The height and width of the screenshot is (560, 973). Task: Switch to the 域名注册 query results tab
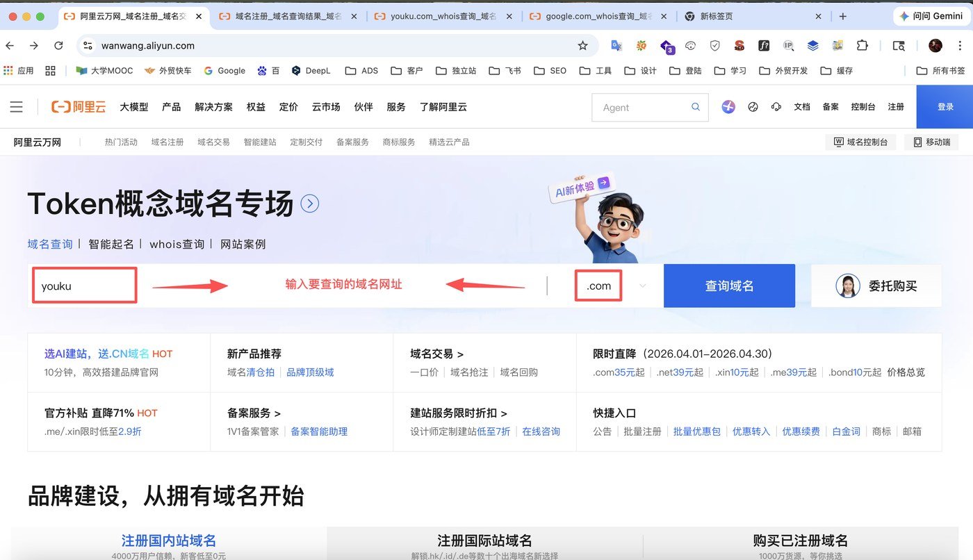click(x=288, y=16)
